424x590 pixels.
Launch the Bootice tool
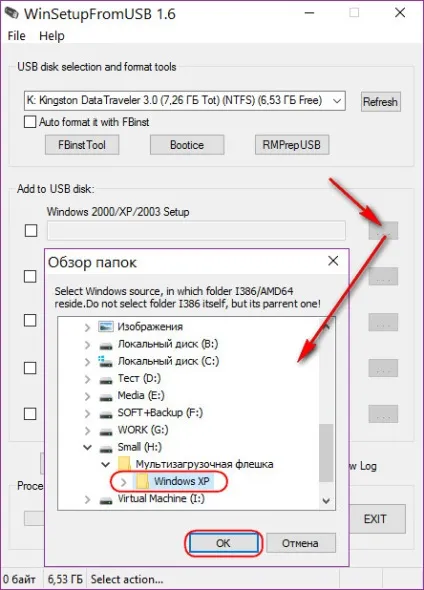click(x=187, y=145)
